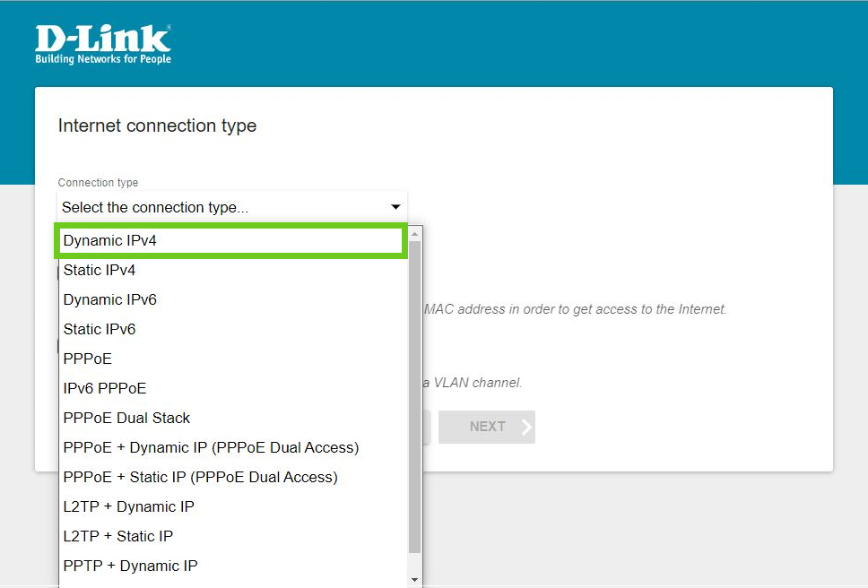Select PPPoE + Dynamic IP (PPPoE Dual Access)

click(211, 447)
